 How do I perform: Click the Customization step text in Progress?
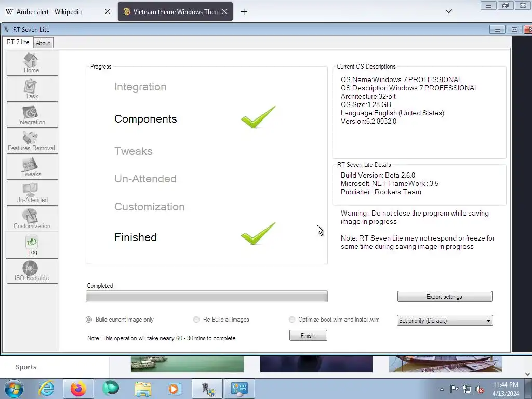point(150,207)
